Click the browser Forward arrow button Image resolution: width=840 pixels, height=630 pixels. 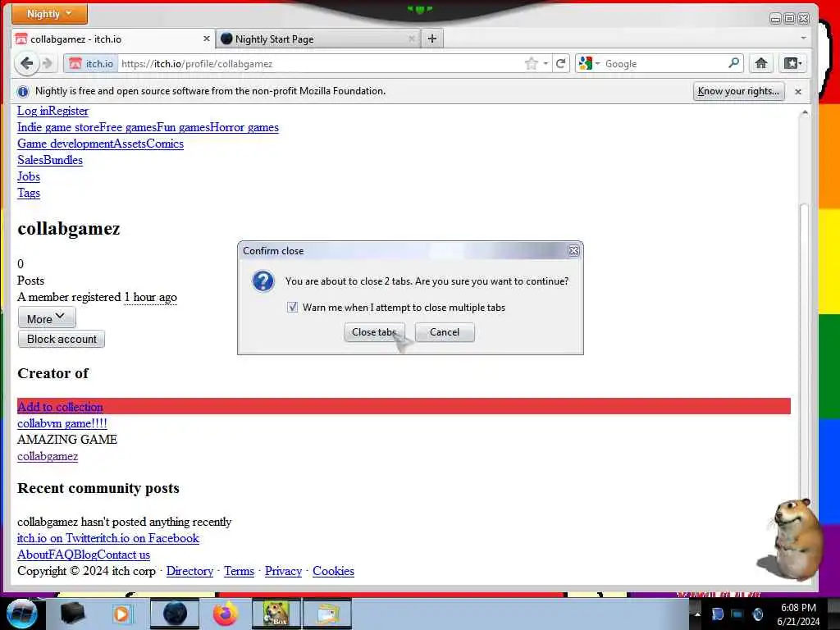pyautogui.click(x=48, y=64)
